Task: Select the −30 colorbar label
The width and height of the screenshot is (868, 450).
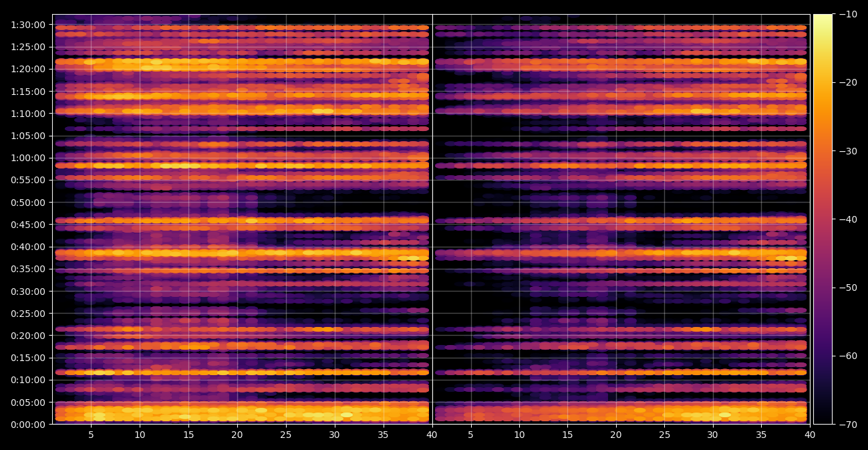Action: tap(847, 151)
